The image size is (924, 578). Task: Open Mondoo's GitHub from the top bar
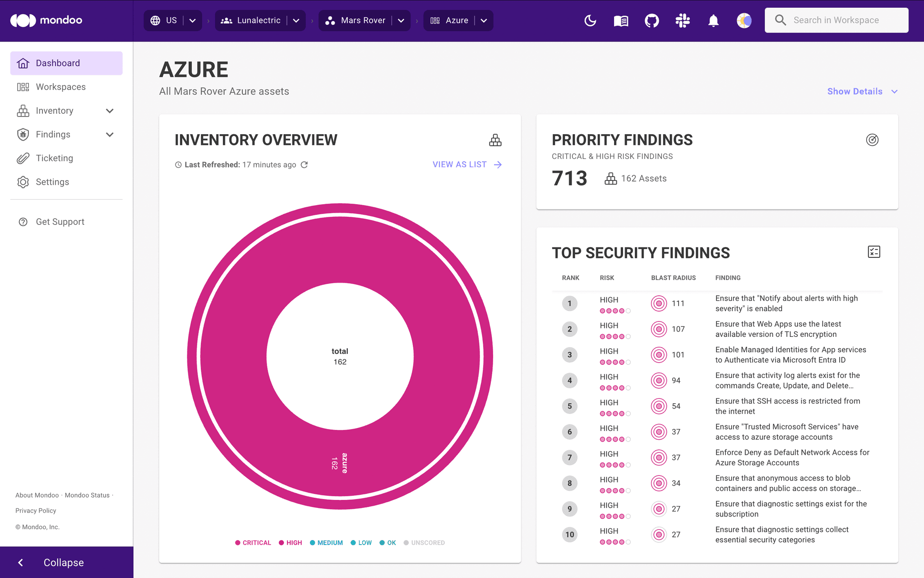click(x=651, y=20)
